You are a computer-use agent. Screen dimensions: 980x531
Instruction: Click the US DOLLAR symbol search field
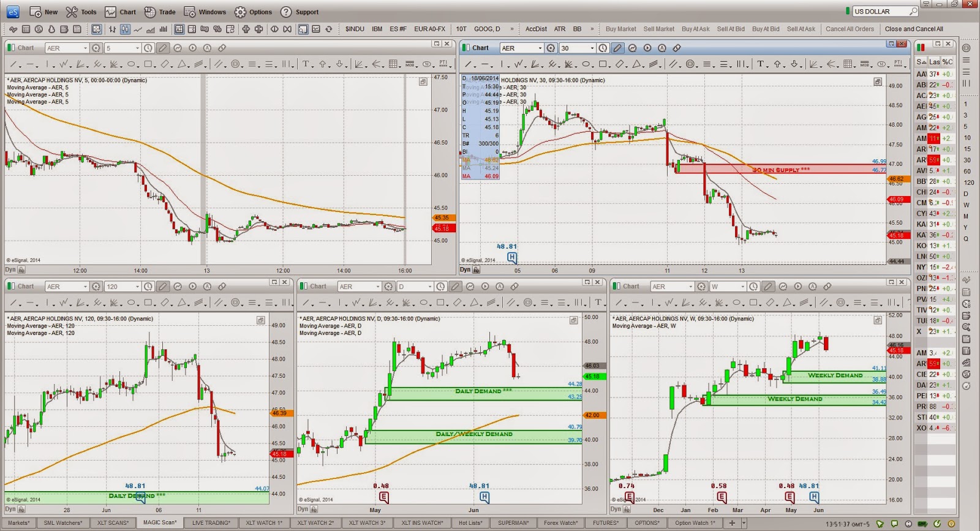click(885, 12)
